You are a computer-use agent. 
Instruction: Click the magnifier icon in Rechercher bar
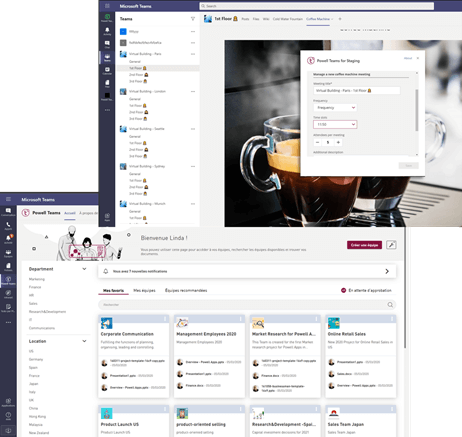[390, 305]
